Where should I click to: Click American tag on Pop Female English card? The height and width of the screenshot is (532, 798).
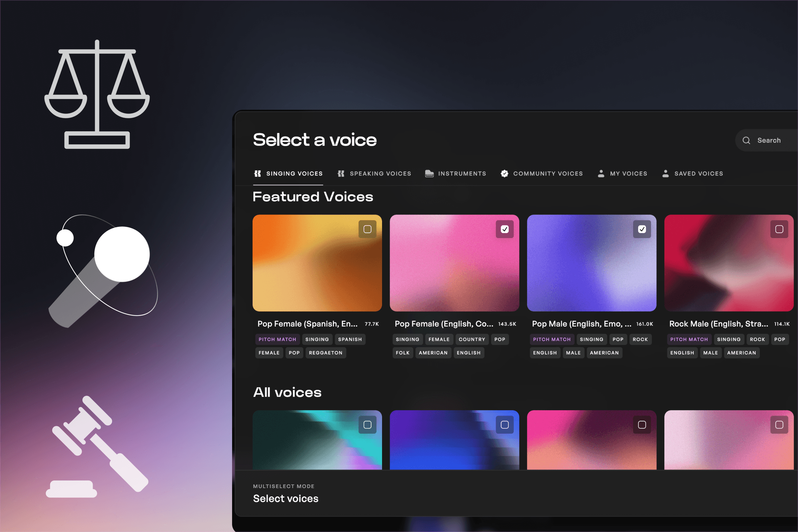(x=433, y=353)
